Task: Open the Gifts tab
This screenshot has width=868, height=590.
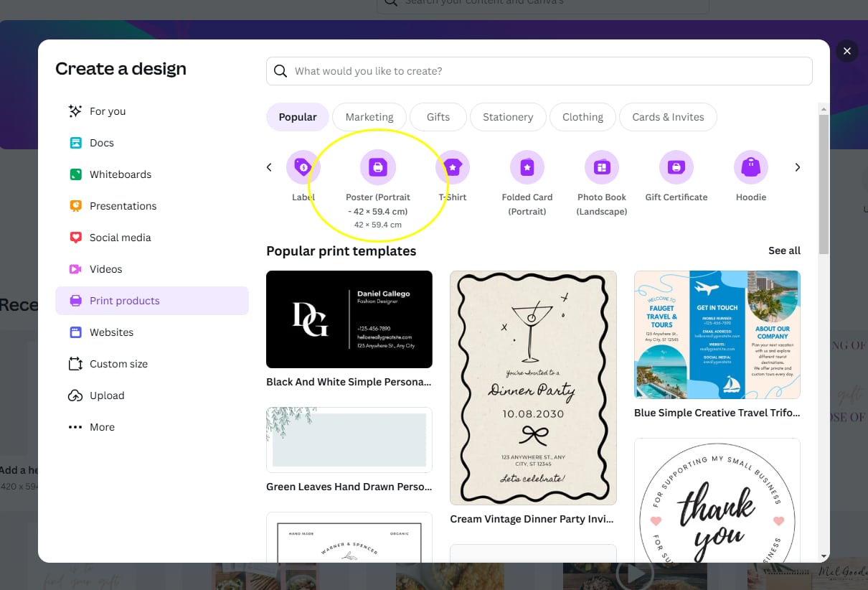Action: [438, 117]
